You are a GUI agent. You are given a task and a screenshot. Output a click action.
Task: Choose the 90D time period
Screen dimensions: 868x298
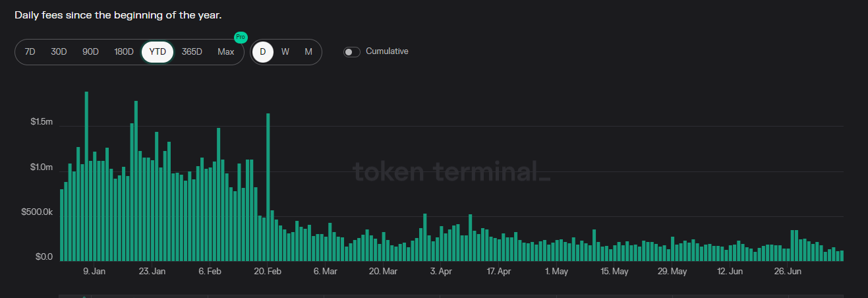(x=90, y=52)
